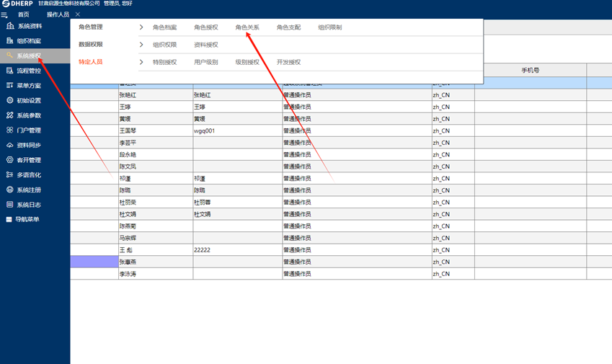Expand the 特定人员 chevron arrow
612x364 pixels.
pyautogui.click(x=141, y=62)
